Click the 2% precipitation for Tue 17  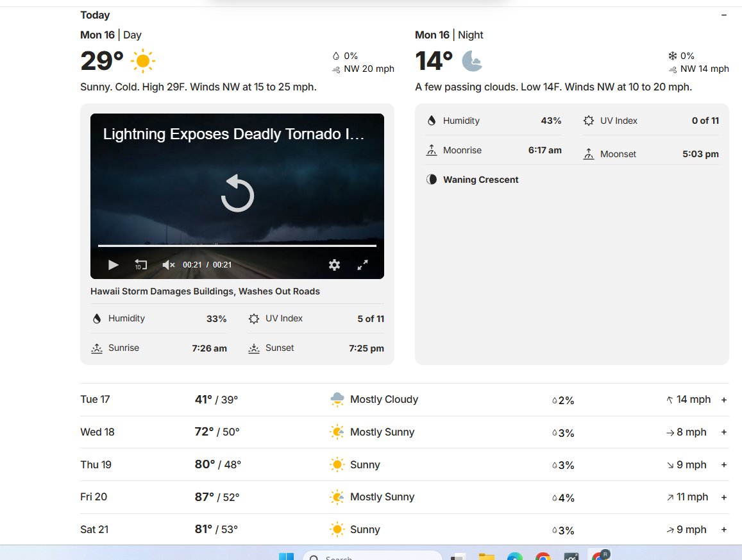pos(563,400)
